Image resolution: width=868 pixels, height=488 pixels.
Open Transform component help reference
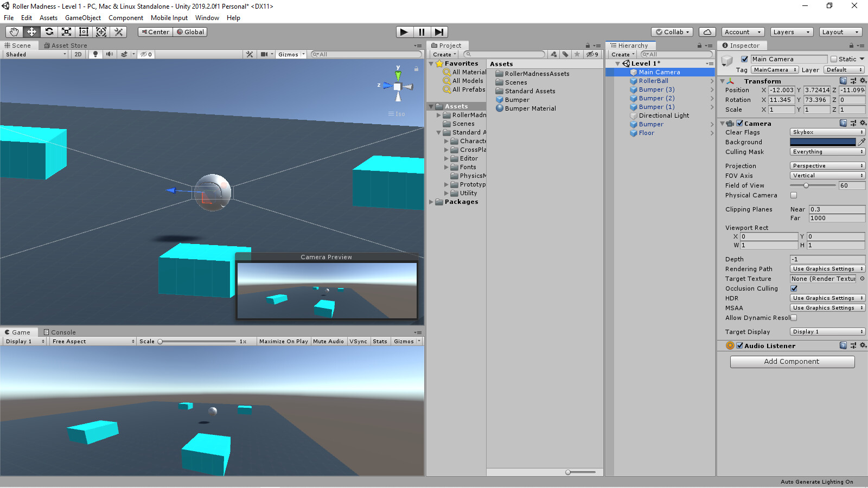[x=843, y=81]
